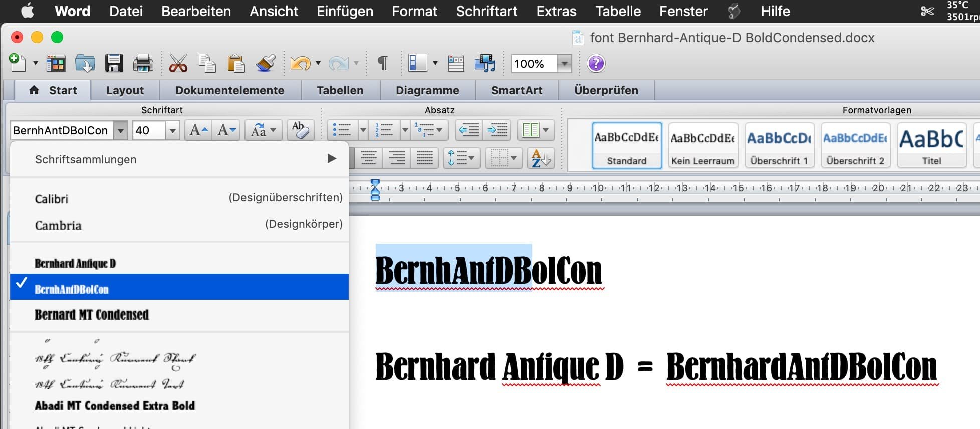The image size is (980, 429).
Task: Expand the Schriftsammlungen submenu
Action: (331, 159)
